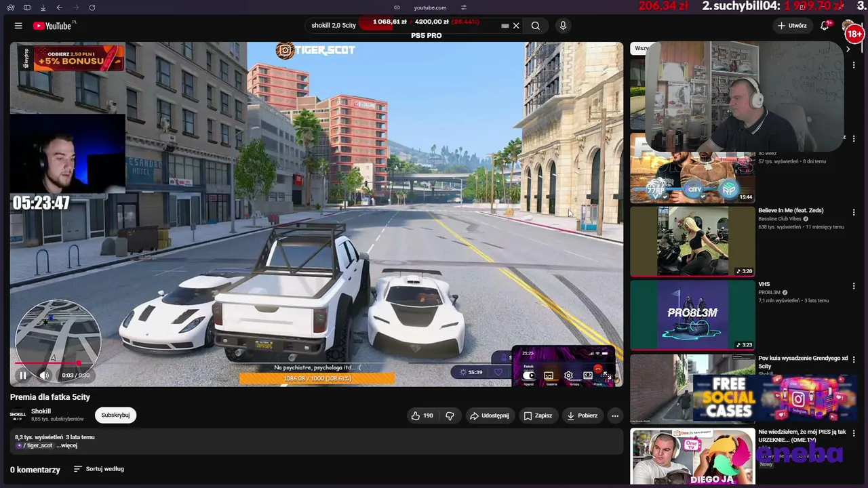Run the search with the magnifier button

click(536, 26)
